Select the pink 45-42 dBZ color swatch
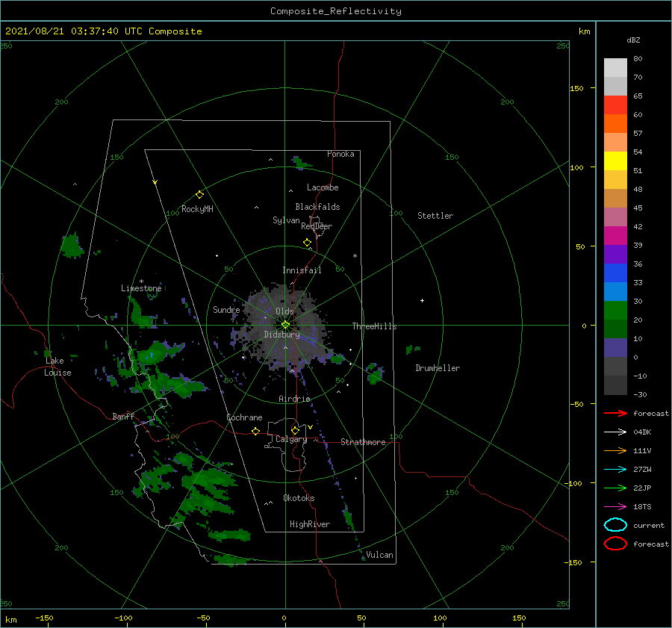The height and width of the screenshot is (628, 672). 615,217
